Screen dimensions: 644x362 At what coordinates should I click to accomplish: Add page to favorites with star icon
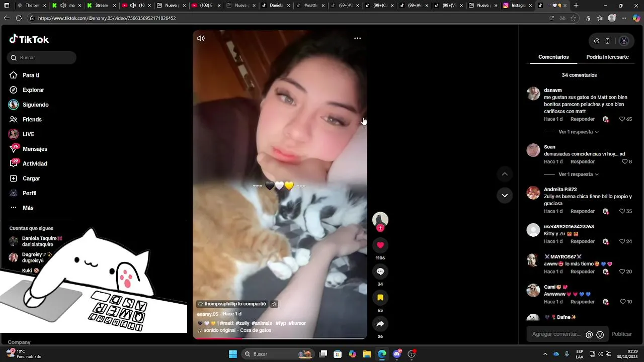point(574,18)
